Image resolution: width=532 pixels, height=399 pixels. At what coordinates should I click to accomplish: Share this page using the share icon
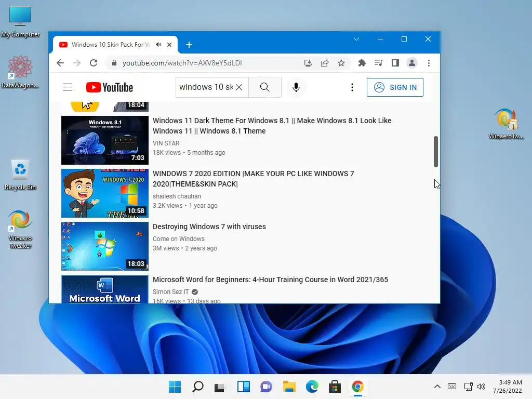click(325, 63)
